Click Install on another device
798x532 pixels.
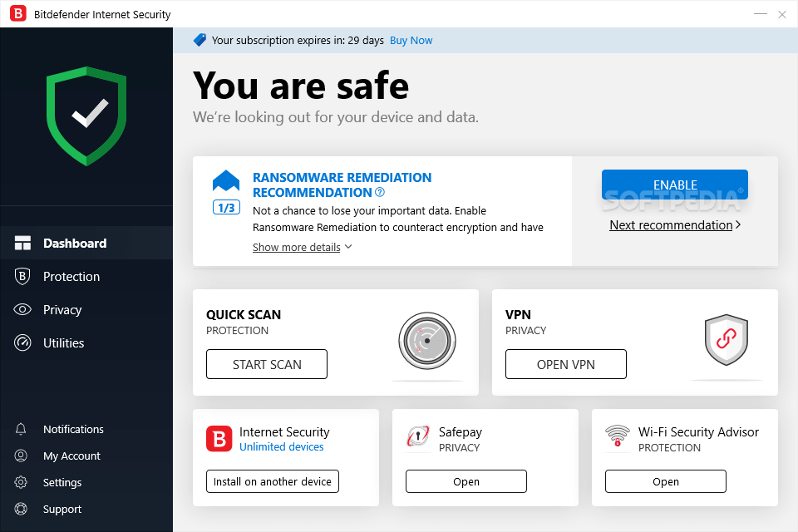pyautogui.click(x=273, y=481)
